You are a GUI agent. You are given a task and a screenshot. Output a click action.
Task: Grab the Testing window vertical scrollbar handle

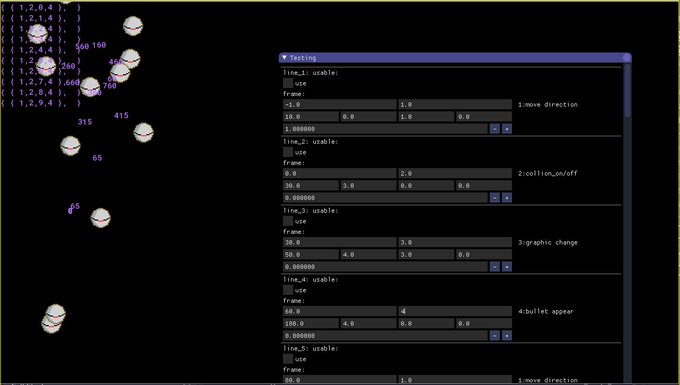point(627,91)
